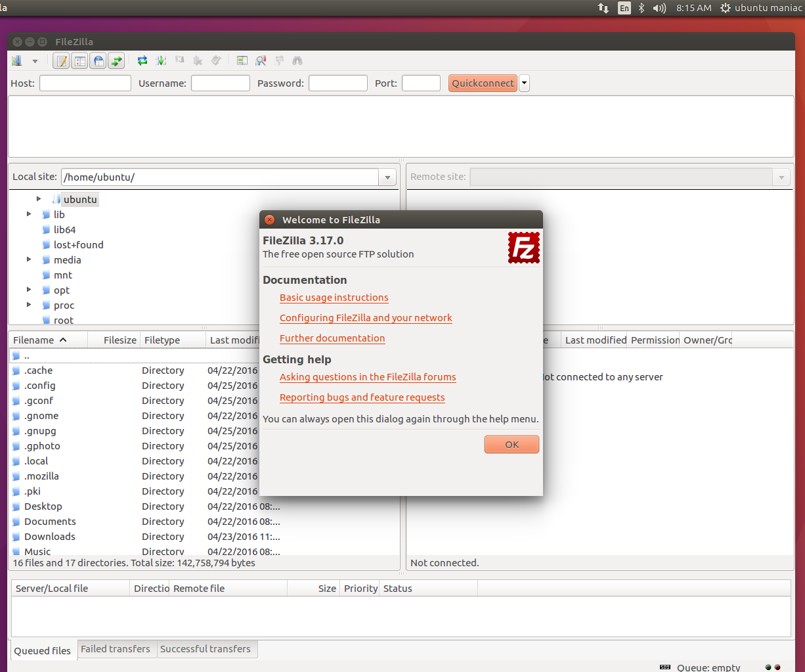The width and height of the screenshot is (805, 672).
Task: Open the Local site path dropdown
Action: coord(387,177)
